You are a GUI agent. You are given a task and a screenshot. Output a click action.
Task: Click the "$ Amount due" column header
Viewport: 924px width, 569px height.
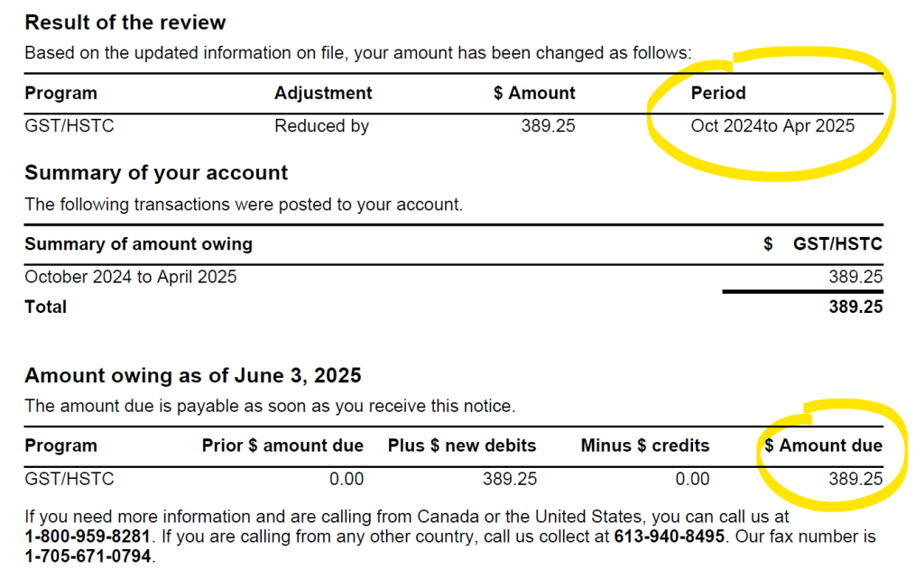tap(823, 445)
